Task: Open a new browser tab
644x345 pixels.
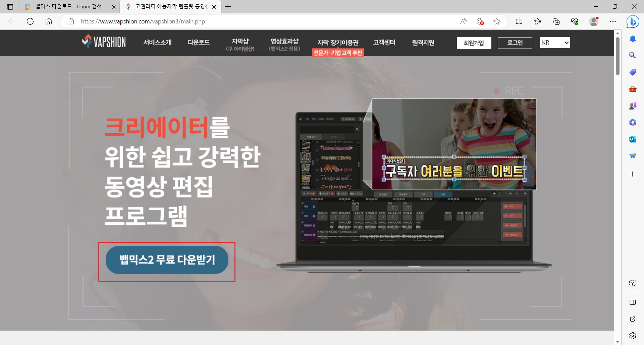Action: (x=228, y=7)
